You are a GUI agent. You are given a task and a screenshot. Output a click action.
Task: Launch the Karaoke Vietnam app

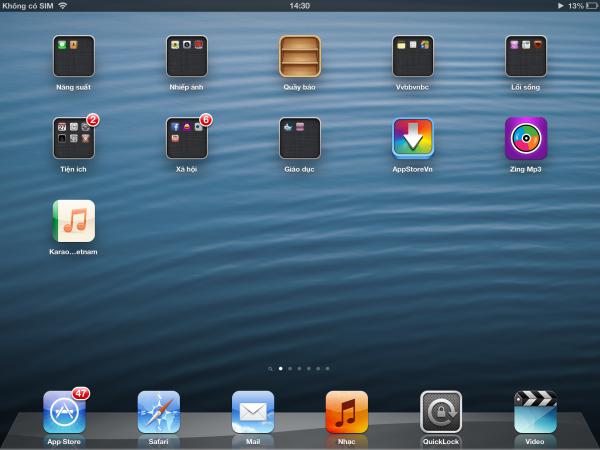click(x=74, y=221)
